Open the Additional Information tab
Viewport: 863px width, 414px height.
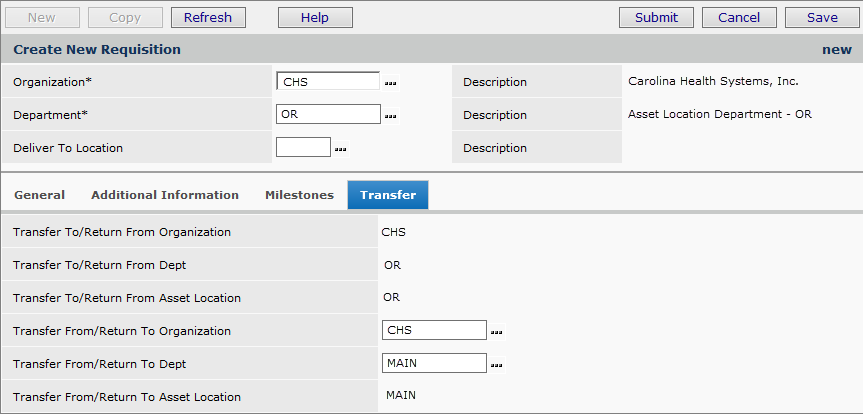(165, 195)
